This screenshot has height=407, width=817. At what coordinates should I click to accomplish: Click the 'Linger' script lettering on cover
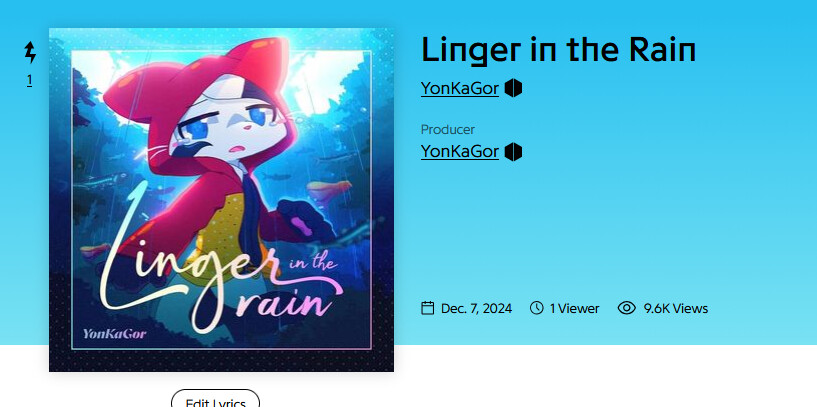(188, 261)
